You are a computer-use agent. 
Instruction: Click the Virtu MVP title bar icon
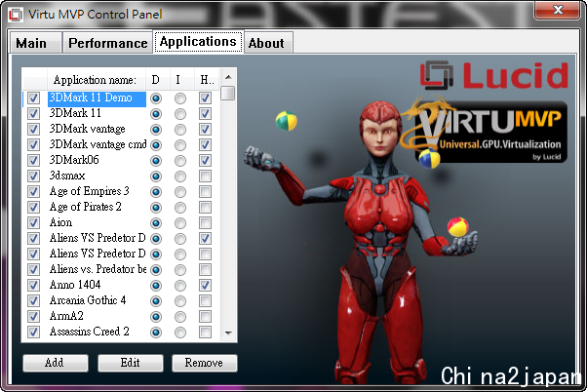[16, 15]
